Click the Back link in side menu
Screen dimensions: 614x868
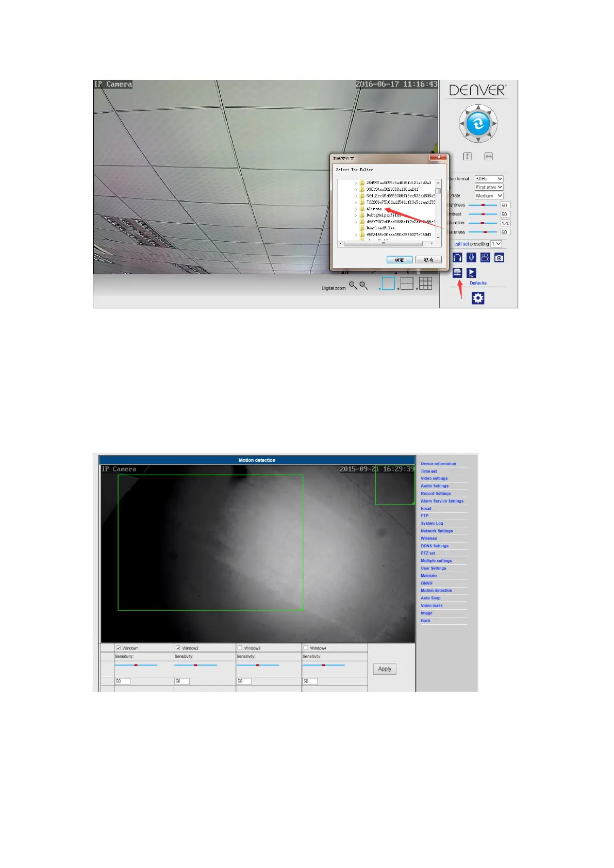tap(425, 621)
